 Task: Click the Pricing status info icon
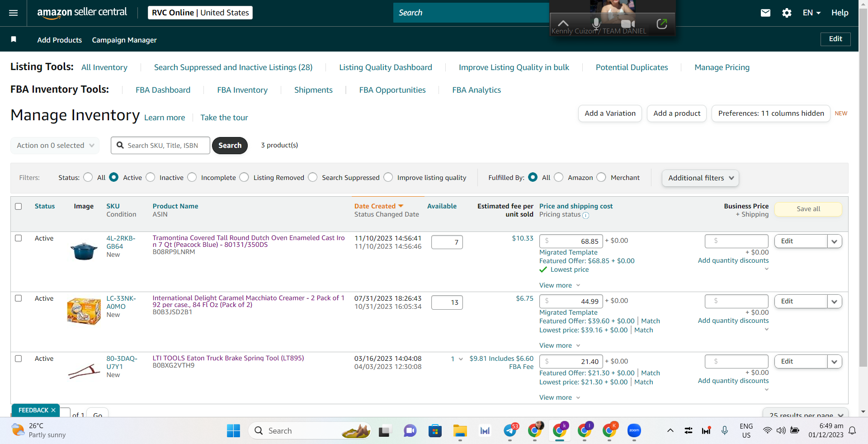click(585, 215)
